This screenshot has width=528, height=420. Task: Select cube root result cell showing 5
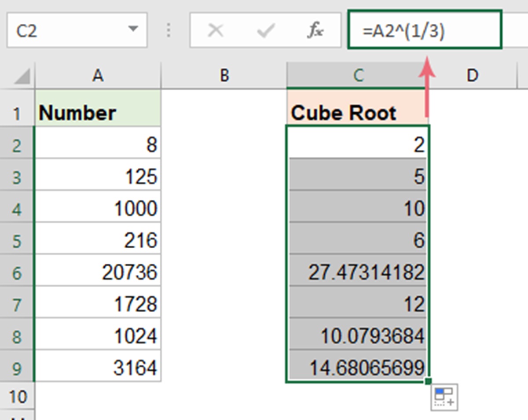pyautogui.click(x=357, y=175)
